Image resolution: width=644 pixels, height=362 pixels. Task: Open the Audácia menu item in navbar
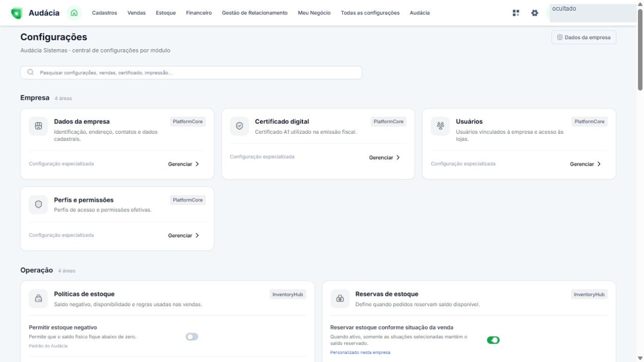tap(419, 13)
